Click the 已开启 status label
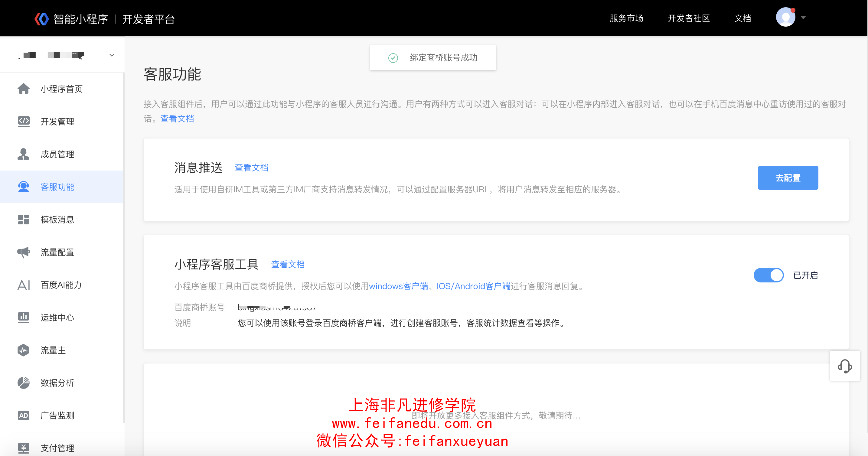This screenshot has height=456, width=868. point(805,275)
